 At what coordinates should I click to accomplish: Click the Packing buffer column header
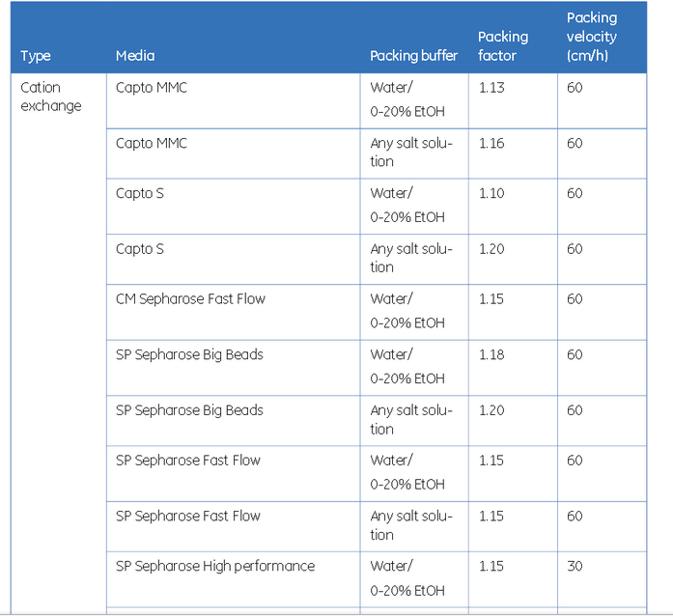[413, 56]
